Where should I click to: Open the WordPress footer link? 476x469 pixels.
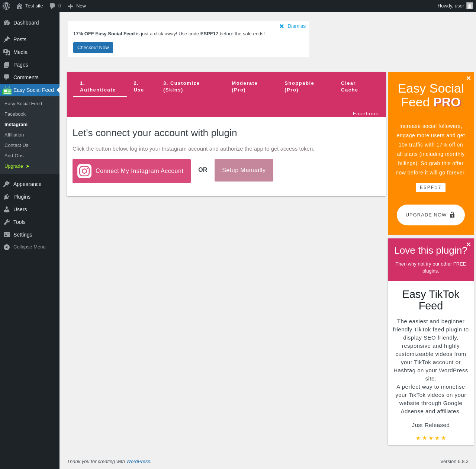click(138, 461)
